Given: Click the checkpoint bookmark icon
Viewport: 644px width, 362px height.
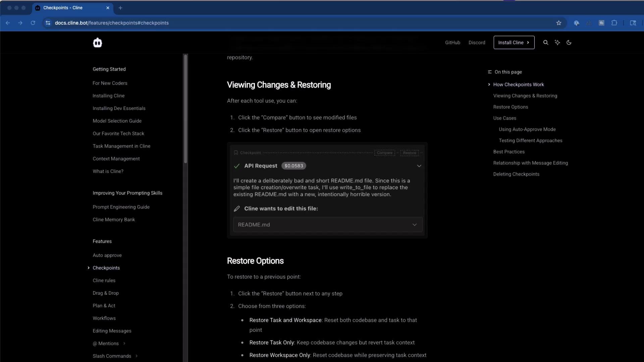Looking at the screenshot, I should 236,153.
